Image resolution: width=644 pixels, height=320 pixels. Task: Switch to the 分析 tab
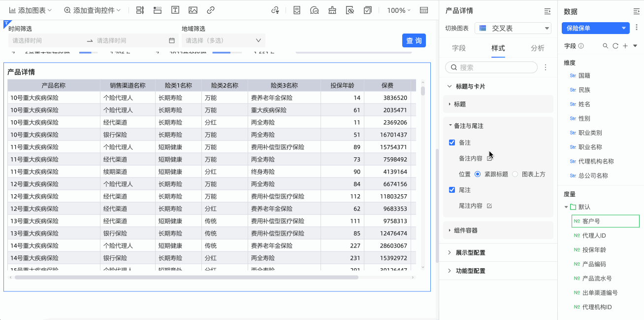pyautogui.click(x=538, y=48)
